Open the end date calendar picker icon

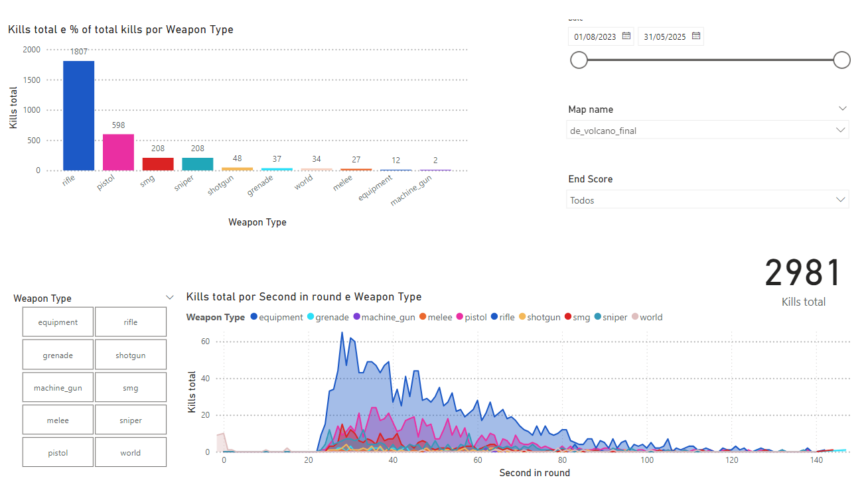[x=695, y=36]
